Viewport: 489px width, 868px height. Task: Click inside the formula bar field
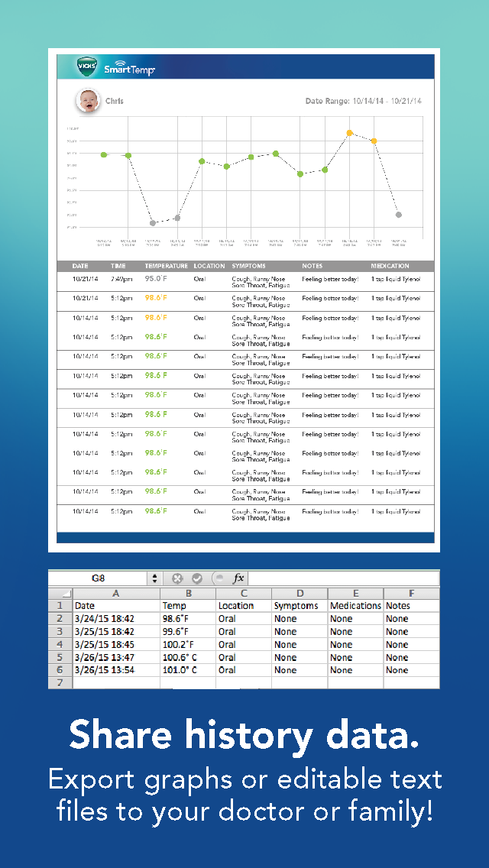click(344, 578)
